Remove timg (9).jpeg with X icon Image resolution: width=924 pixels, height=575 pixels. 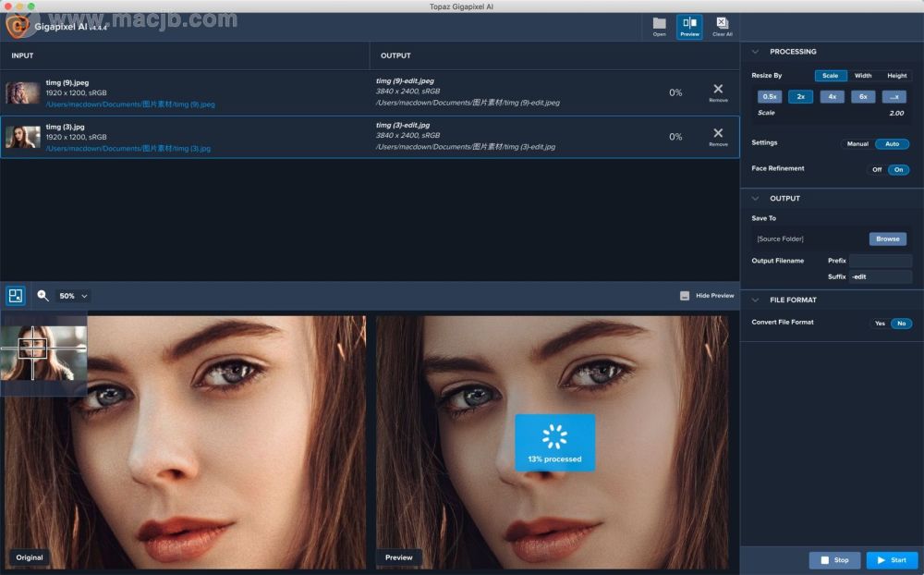pos(718,91)
